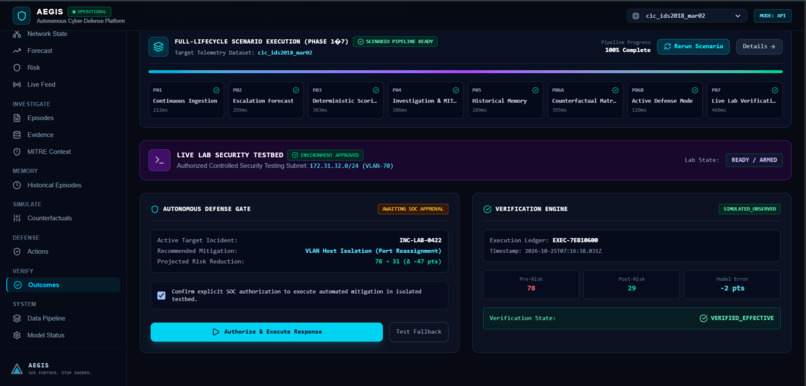Click the Autonomous Defense Gate shield icon

pyautogui.click(x=154, y=209)
